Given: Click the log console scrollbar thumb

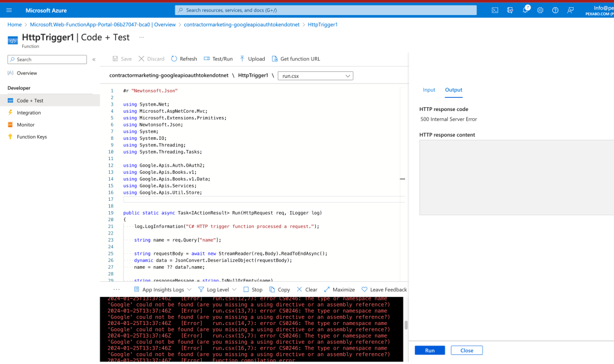Looking at the screenshot, I should coord(406,325).
